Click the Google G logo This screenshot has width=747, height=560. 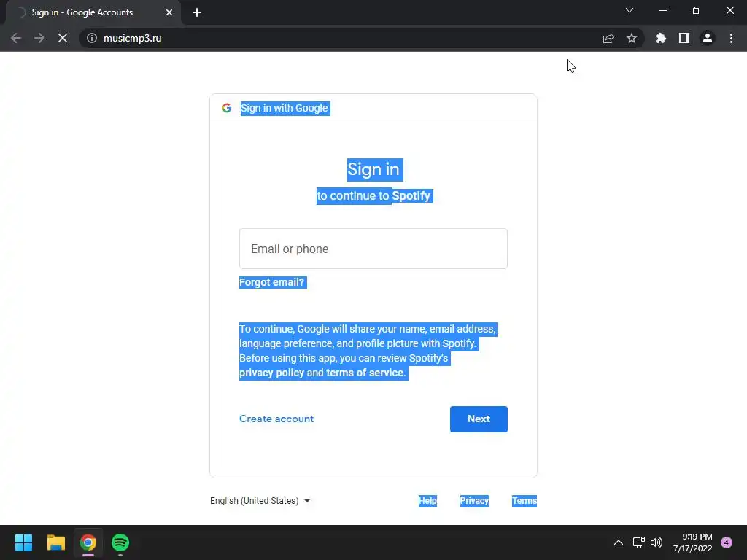click(227, 108)
